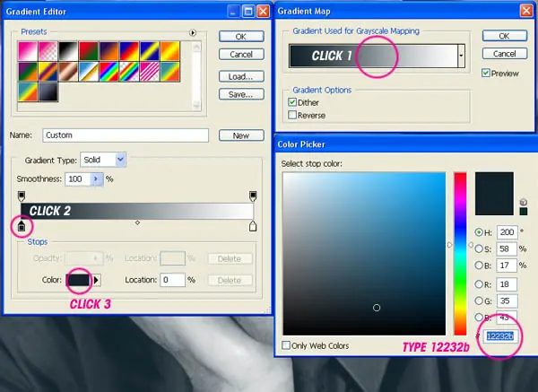Viewport: 538px width, 392px height.
Task: Open the stop Color source arrow menu
Action: click(x=97, y=280)
